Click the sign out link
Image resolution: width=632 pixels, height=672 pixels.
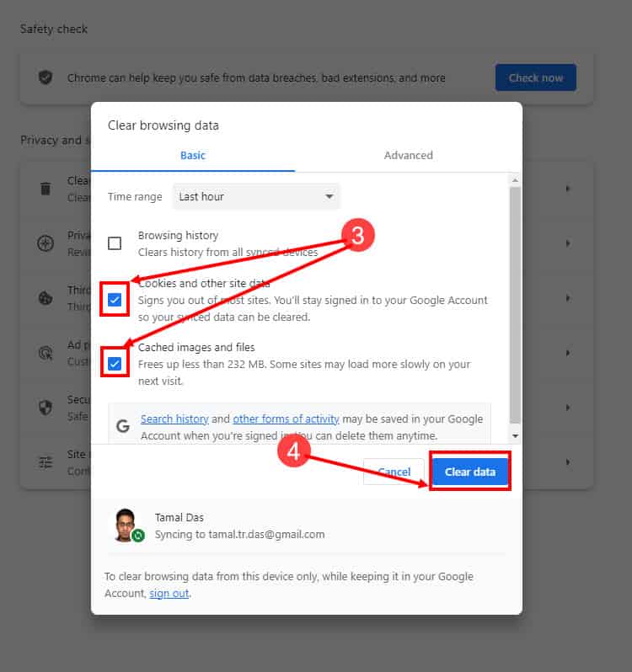coord(169,594)
